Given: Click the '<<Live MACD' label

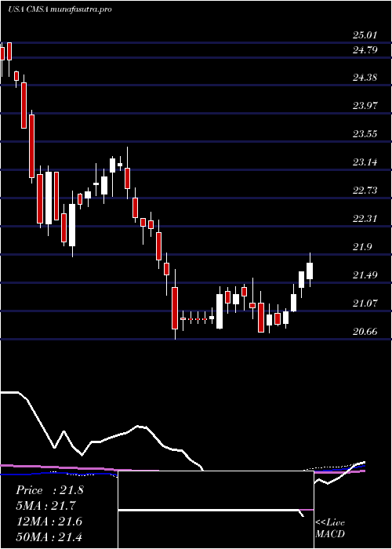Looking at the screenshot, I should 330,529.
